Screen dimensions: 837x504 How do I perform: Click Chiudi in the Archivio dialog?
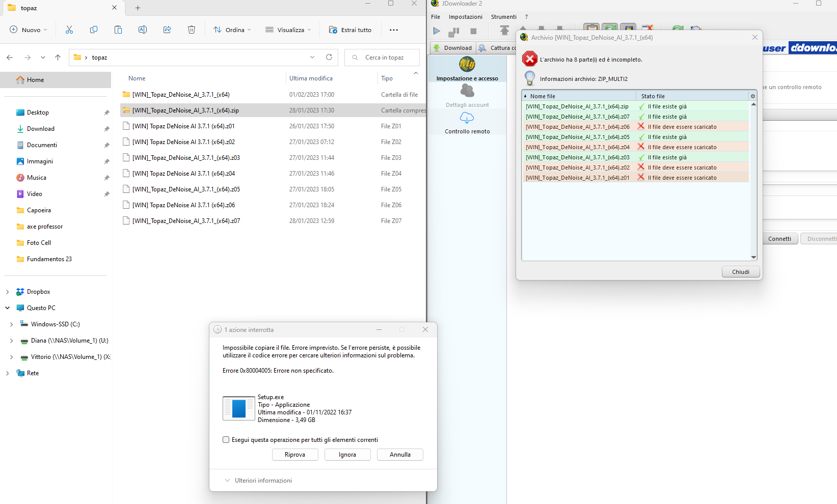741,272
